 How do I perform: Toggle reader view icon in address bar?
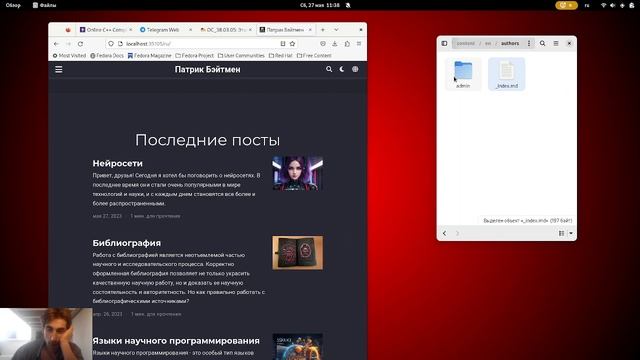coord(282,44)
